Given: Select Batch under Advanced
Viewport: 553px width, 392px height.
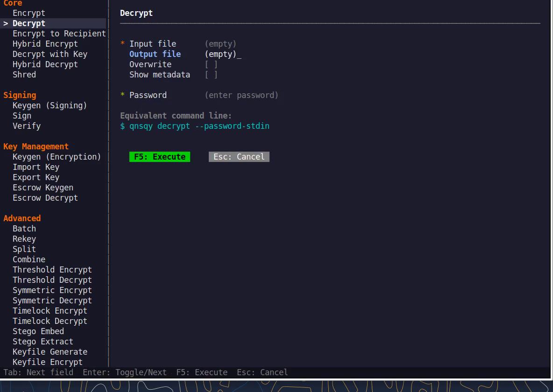Looking at the screenshot, I should [x=24, y=228].
